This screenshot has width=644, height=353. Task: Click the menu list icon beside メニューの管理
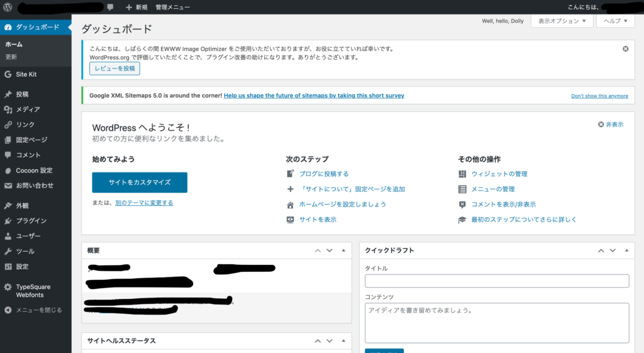point(462,189)
